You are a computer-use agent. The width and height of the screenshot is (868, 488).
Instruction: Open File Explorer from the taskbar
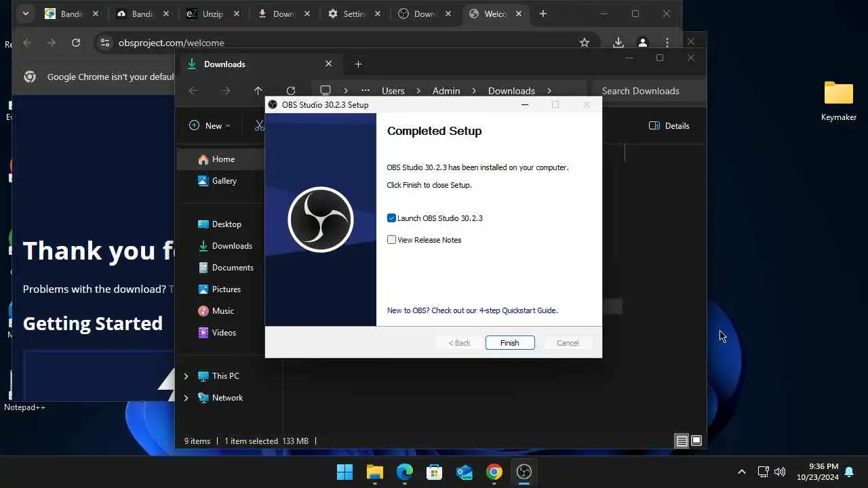374,472
